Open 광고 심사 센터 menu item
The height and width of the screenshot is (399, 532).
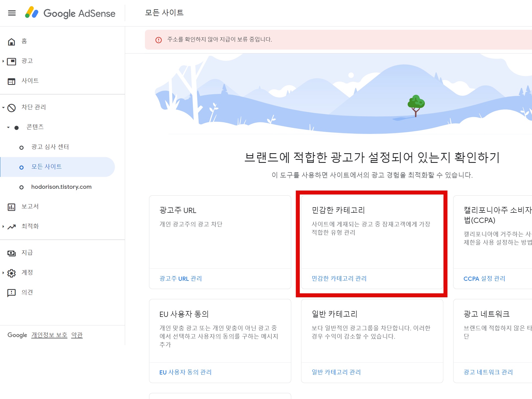point(50,147)
